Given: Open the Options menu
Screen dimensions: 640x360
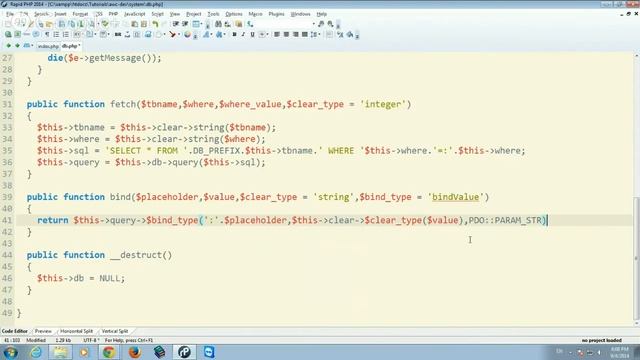Looking at the screenshot, I should coord(234,14).
